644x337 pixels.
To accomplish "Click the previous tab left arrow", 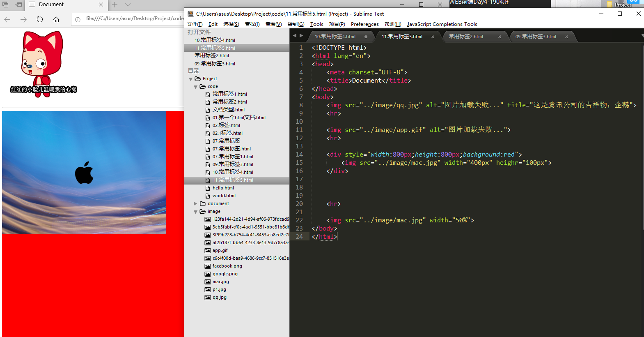I will coord(294,36).
